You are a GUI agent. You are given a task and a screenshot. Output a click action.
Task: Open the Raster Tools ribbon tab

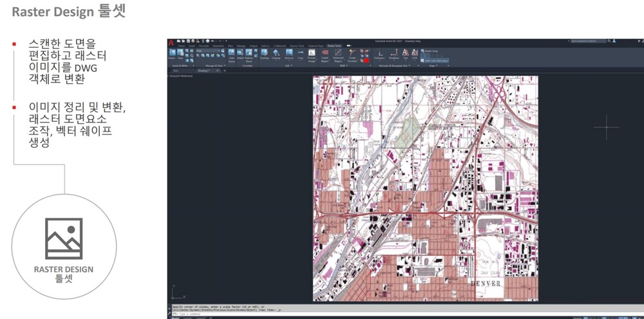334,46
